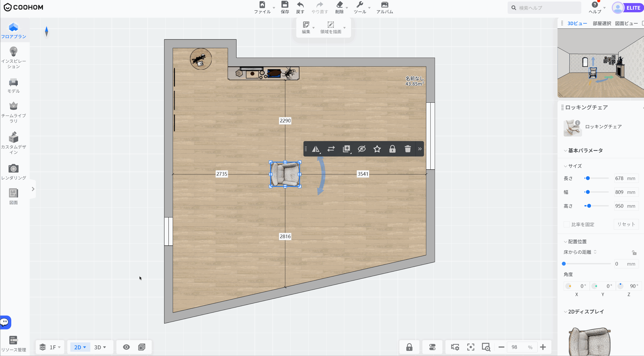Viewport: 644px width, 356px height.
Task: Open カスタムデザイン in the sidebar
Action: tap(14, 143)
